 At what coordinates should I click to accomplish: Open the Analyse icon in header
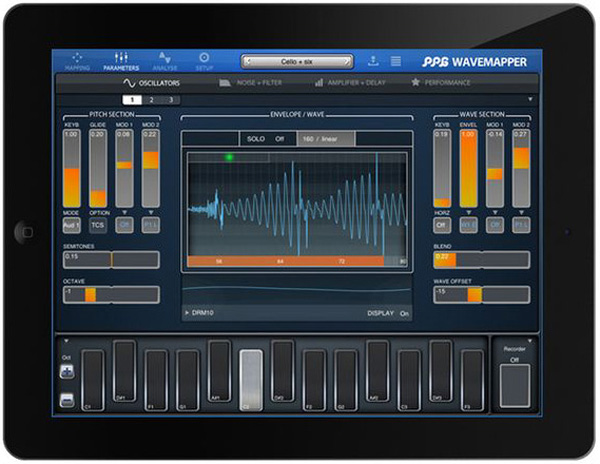coord(165,61)
